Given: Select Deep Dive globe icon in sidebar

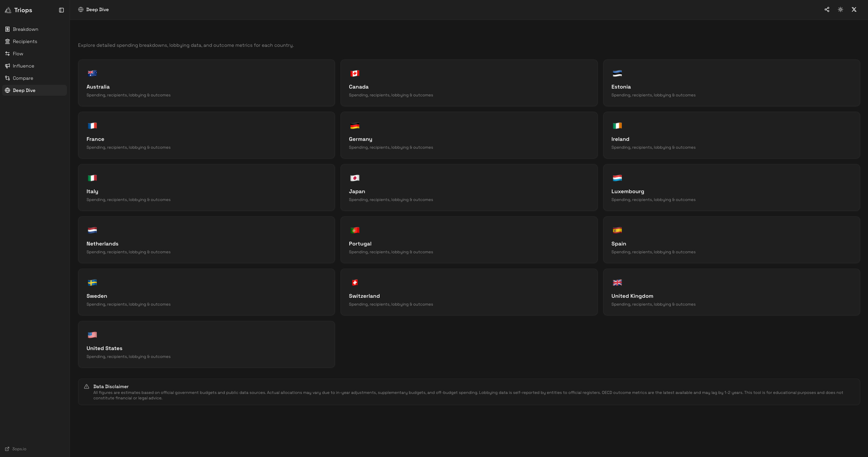Looking at the screenshot, I should [x=8, y=91].
